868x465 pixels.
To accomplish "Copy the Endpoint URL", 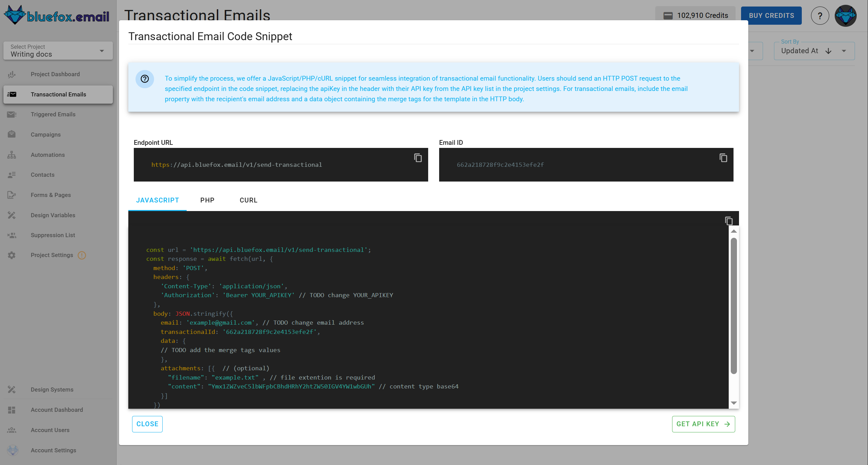I will pos(418,158).
